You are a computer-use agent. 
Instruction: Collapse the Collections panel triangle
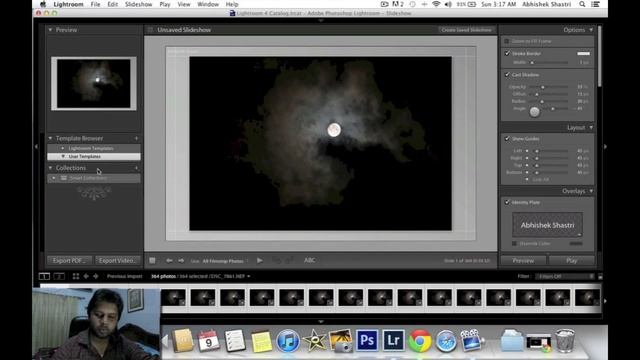[50, 168]
